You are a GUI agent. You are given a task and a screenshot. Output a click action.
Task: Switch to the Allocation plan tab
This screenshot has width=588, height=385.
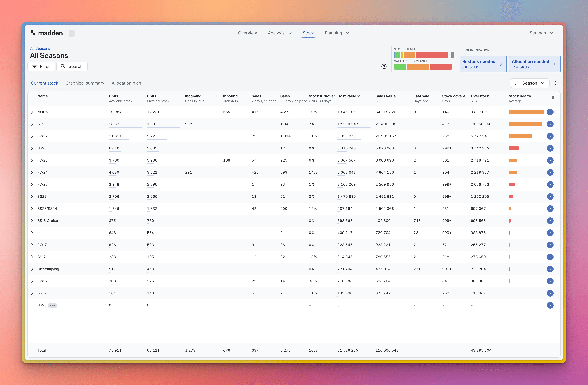(x=126, y=83)
